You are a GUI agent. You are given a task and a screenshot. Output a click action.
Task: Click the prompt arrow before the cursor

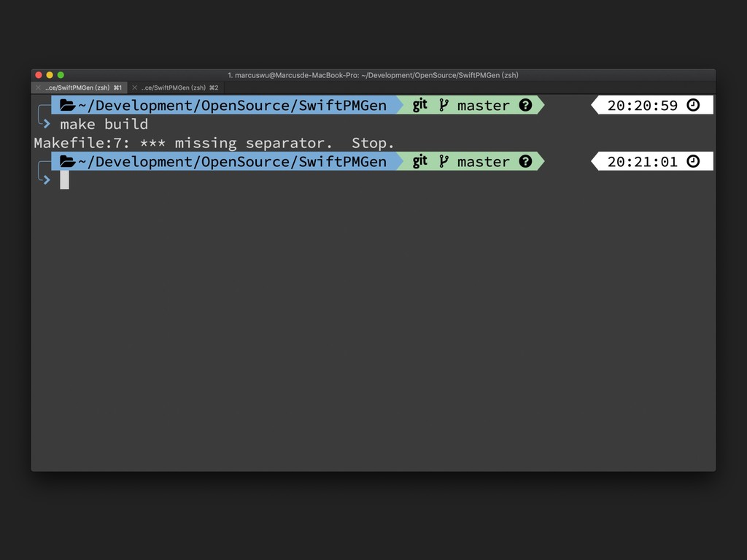(46, 180)
